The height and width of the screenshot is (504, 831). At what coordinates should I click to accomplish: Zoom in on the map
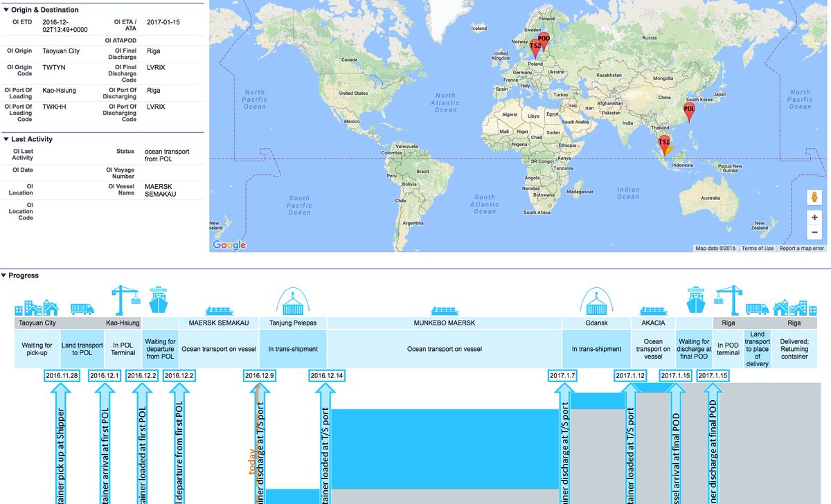pyautogui.click(x=815, y=217)
